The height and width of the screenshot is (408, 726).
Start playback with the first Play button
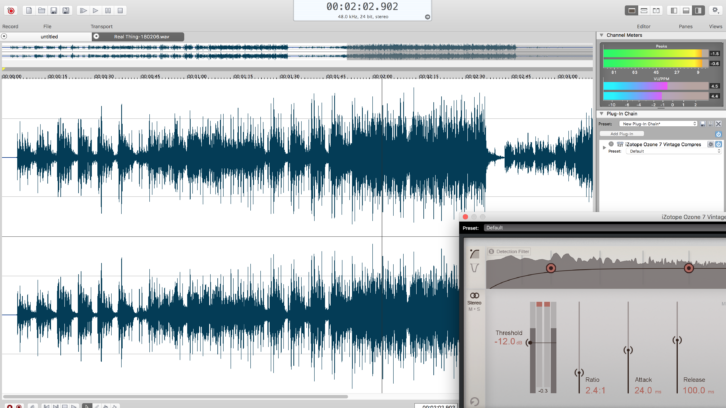83,10
